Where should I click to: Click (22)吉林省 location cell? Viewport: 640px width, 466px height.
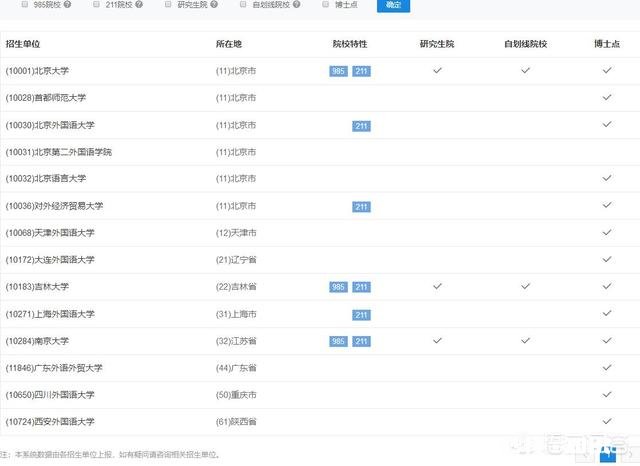[x=236, y=287]
